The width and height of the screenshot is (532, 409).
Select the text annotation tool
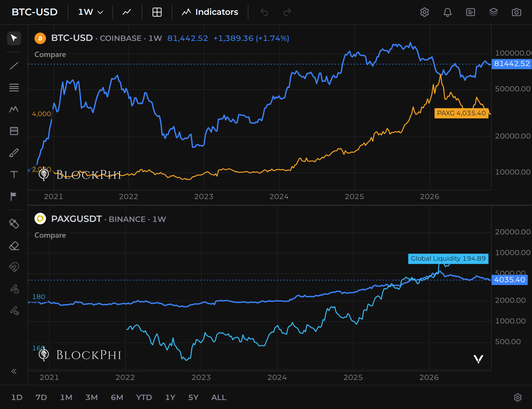click(x=14, y=175)
